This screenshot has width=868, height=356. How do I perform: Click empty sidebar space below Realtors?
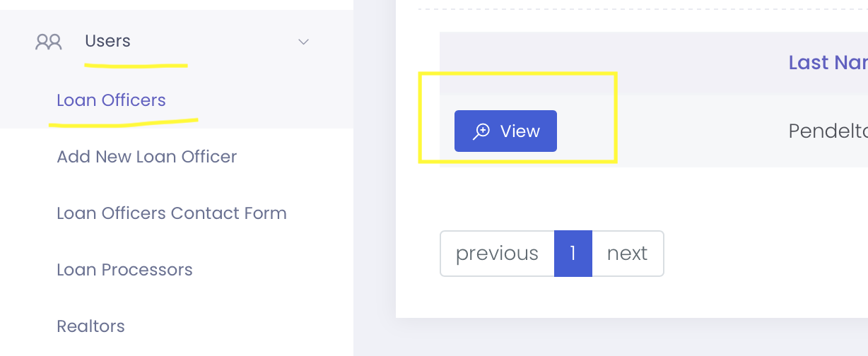click(x=177, y=348)
